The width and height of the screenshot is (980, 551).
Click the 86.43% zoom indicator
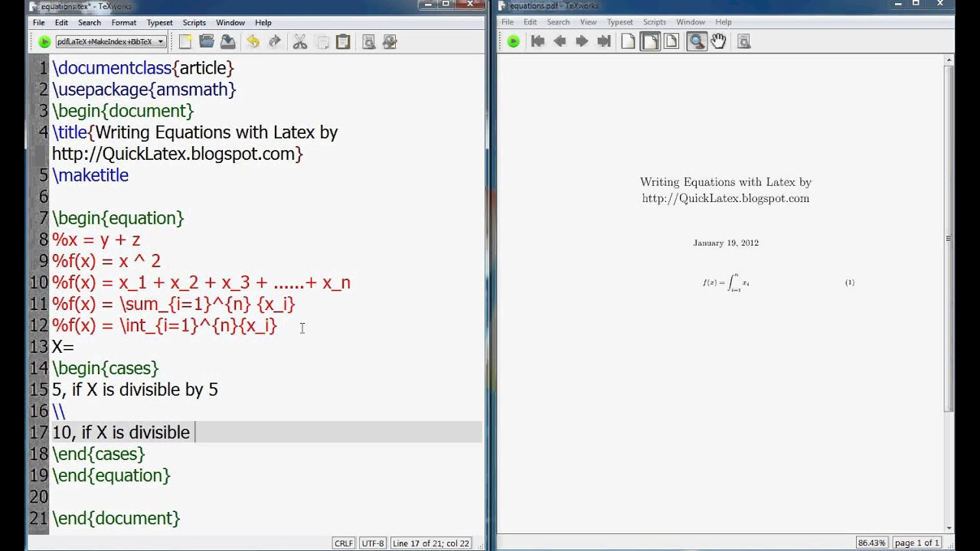coord(871,543)
